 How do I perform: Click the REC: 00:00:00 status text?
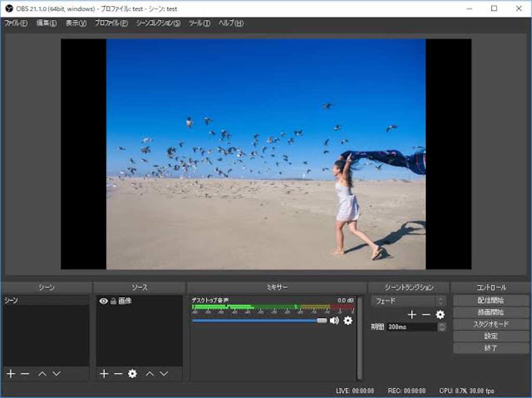click(406, 391)
